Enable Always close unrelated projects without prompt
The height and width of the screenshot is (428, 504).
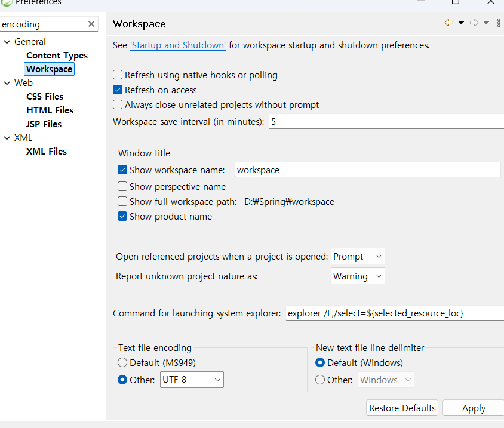coord(118,104)
